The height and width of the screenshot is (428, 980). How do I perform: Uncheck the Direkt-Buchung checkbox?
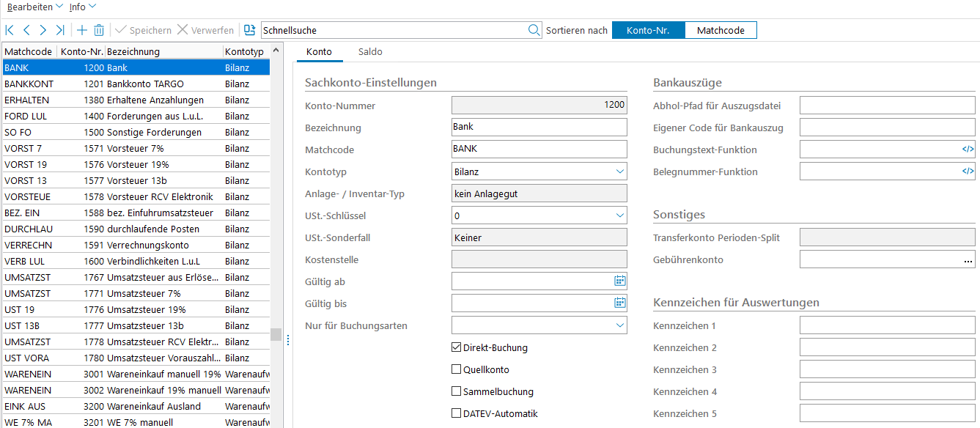(x=457, y=348)
